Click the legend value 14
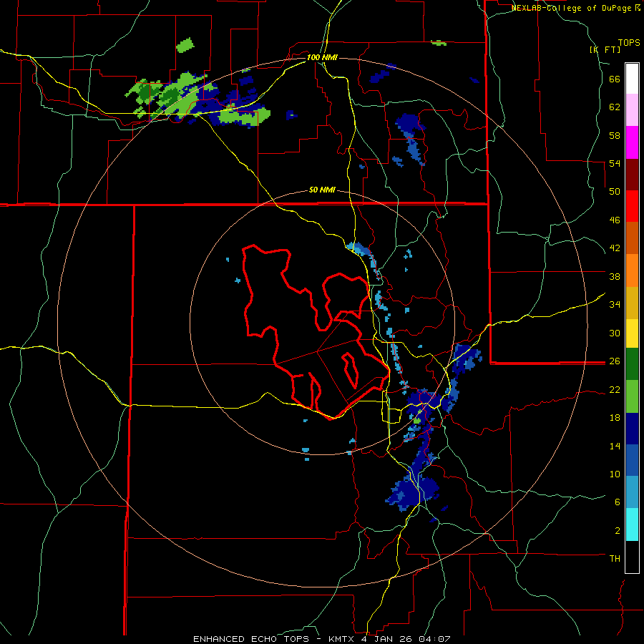This screenshot has height=644, width=644. point(615,446)
